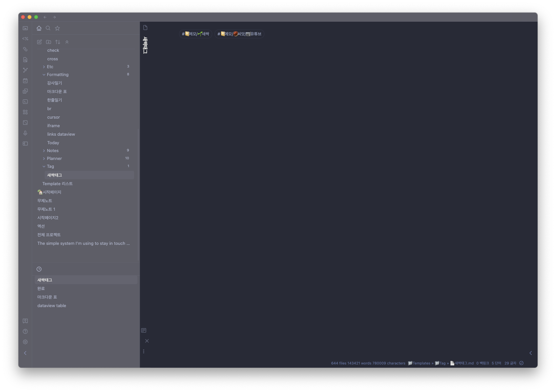
Task: Open the cursor note
Action: (x=53, y=117)
